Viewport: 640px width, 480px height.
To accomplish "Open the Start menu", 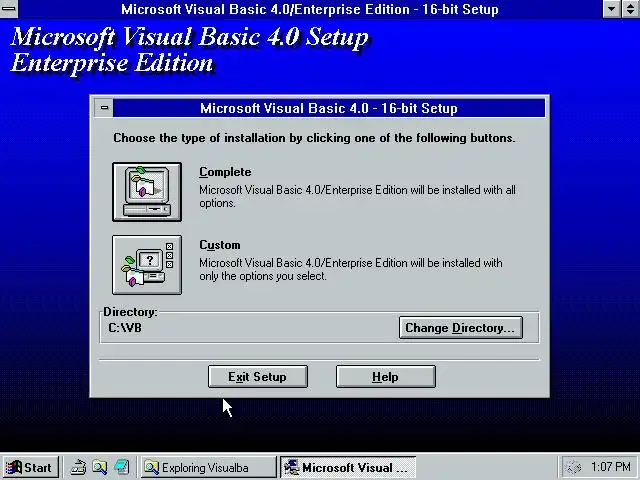I will click(30, 467).
